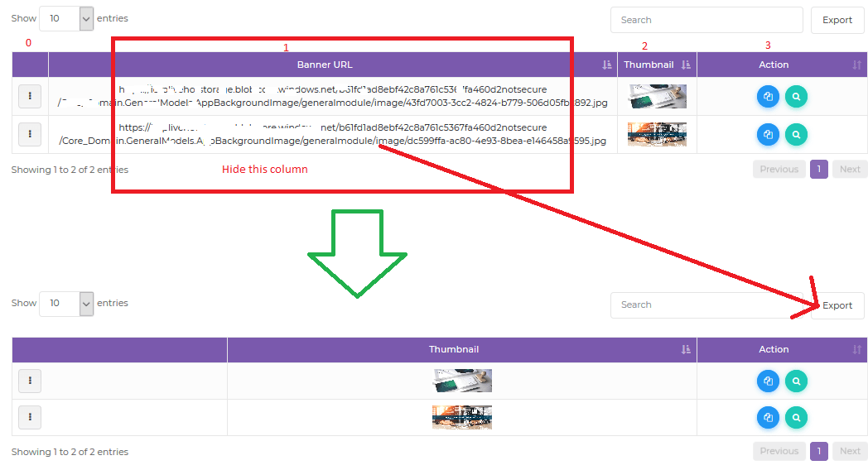
Task: Click blue copy icon in bottom table first row
Action: (x=768, y=381)
